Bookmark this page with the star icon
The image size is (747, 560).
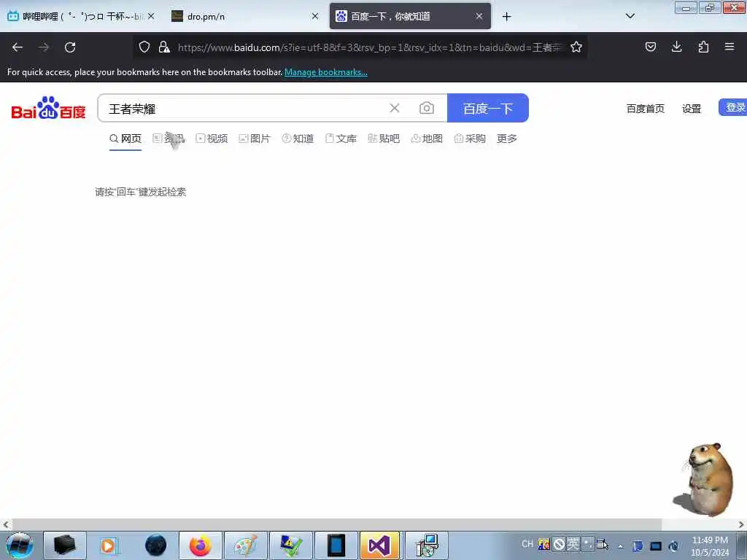576,47
